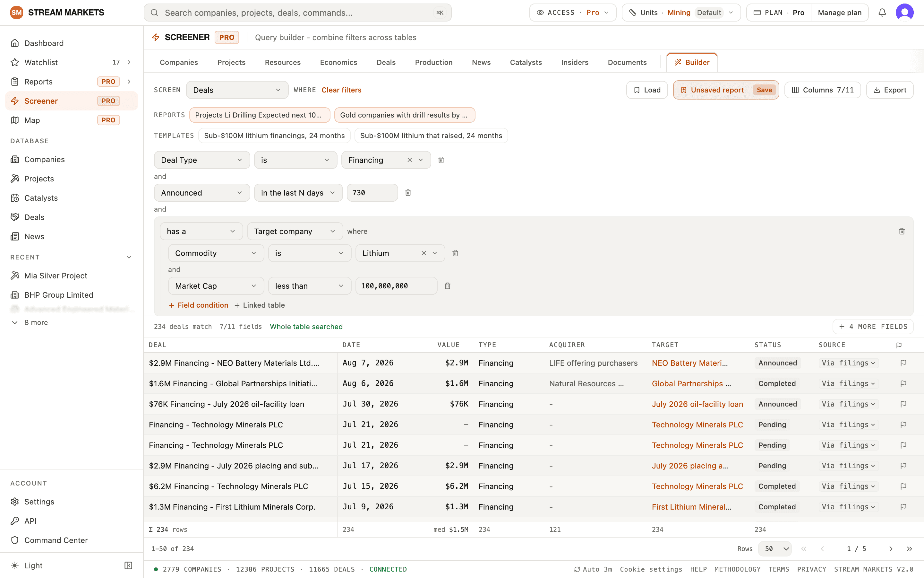Collapse the RECENT section chevron

click(129, 257)
